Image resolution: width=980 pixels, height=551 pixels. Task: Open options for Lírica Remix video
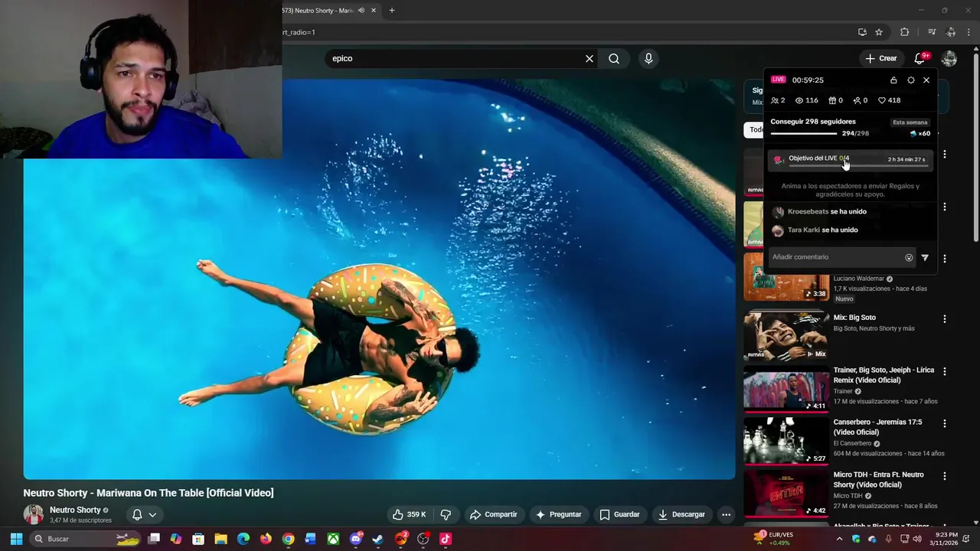[x=945, y=371]
